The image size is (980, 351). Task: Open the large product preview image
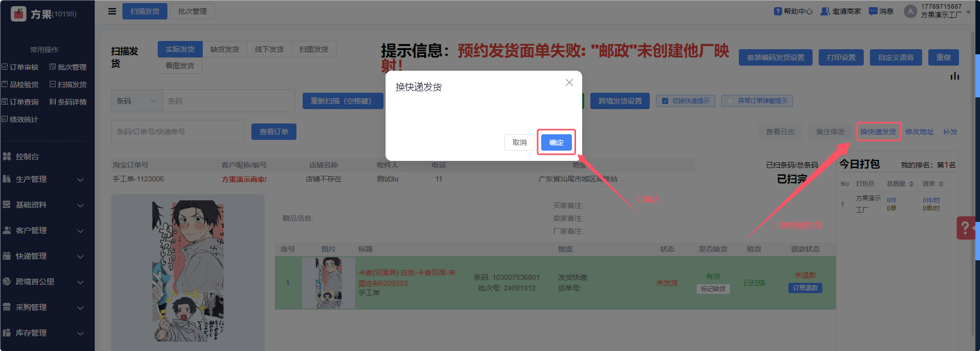[188, 271]
